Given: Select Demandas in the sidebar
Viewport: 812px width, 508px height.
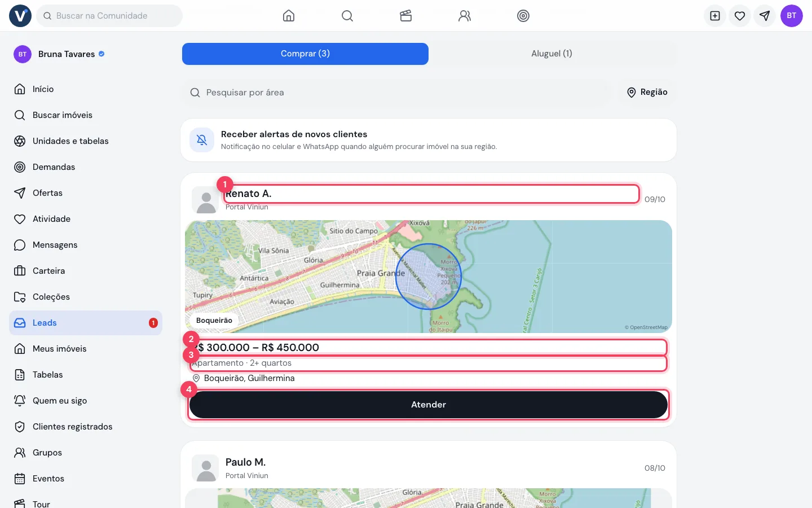Looking at the screenshot, I should (x=86, y=167).
